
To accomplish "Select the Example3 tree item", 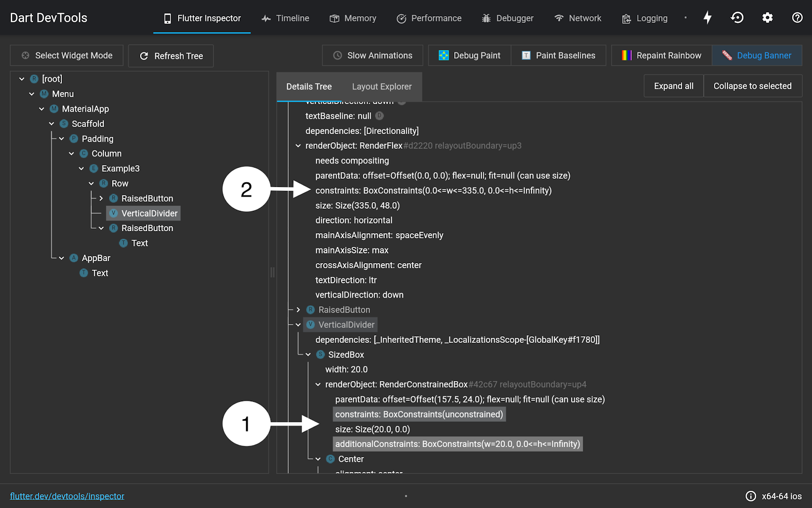I will 120,169.
